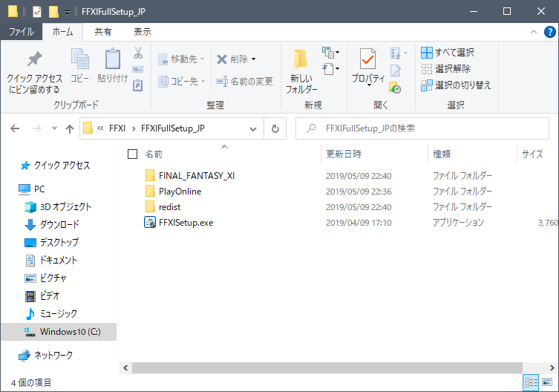
Task: Switch to the 共有 (Share) tab
Action: 103,32
